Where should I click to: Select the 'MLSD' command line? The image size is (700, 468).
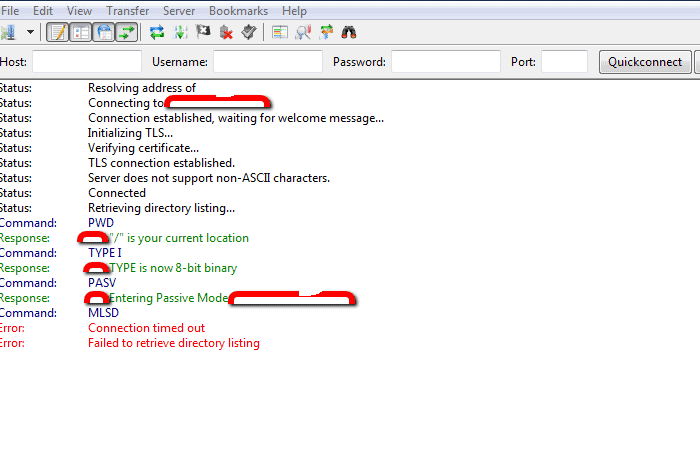click(104, 313)
